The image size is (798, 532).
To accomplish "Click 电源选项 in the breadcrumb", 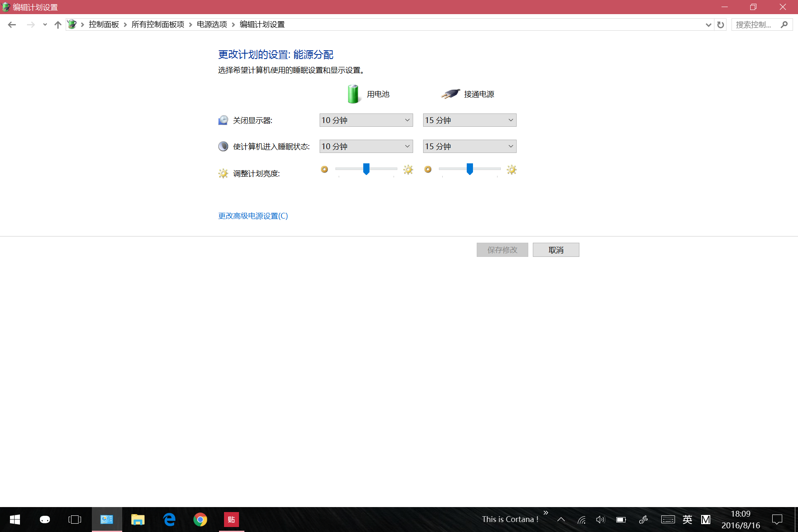I will click(212, 25).
